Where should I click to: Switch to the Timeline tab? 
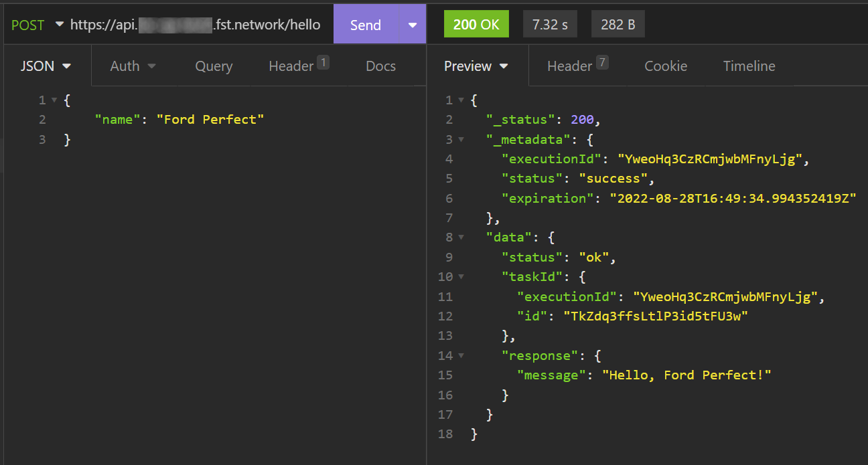click(x=749, y=66)
